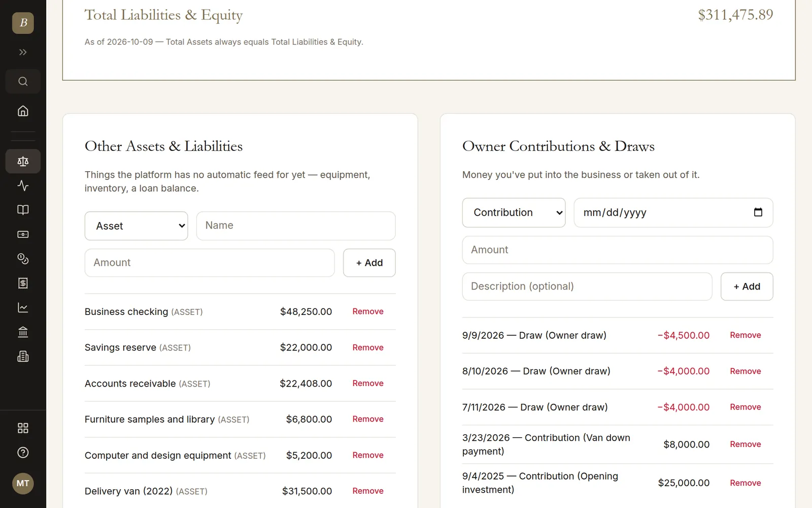The image size is (812, 508).
Task: Open the apps grid icon
Action: (23, 428)
